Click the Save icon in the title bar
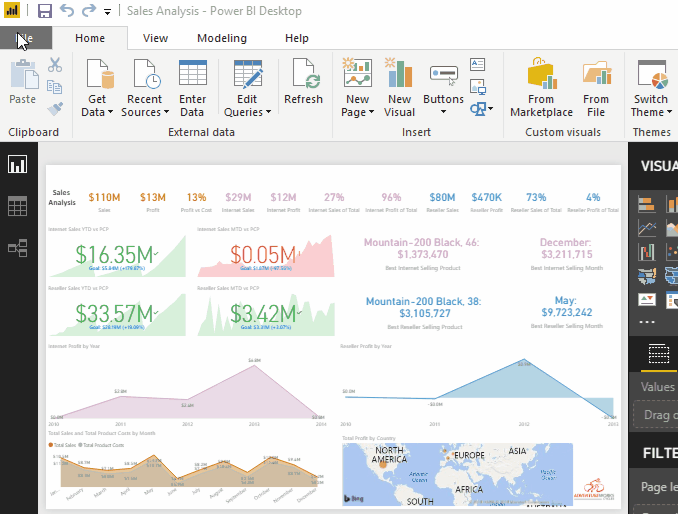The height and width of the screenshot is (514, 678). [x=45, y=11]
